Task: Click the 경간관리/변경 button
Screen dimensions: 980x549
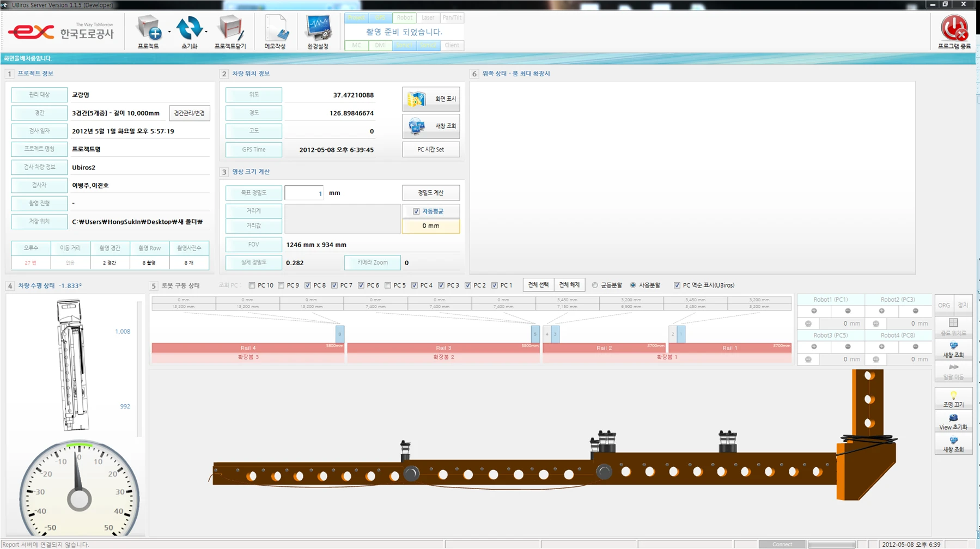Action: point(189,113)
